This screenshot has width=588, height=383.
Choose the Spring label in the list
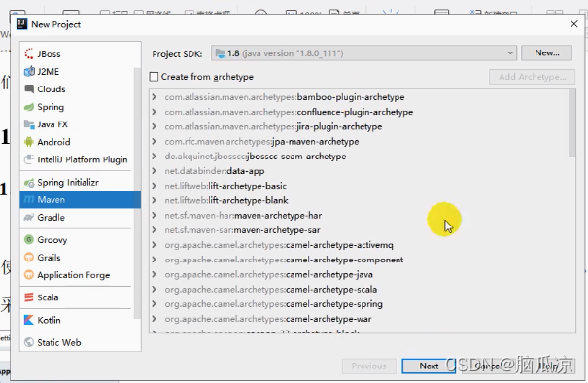pos(51,107)
